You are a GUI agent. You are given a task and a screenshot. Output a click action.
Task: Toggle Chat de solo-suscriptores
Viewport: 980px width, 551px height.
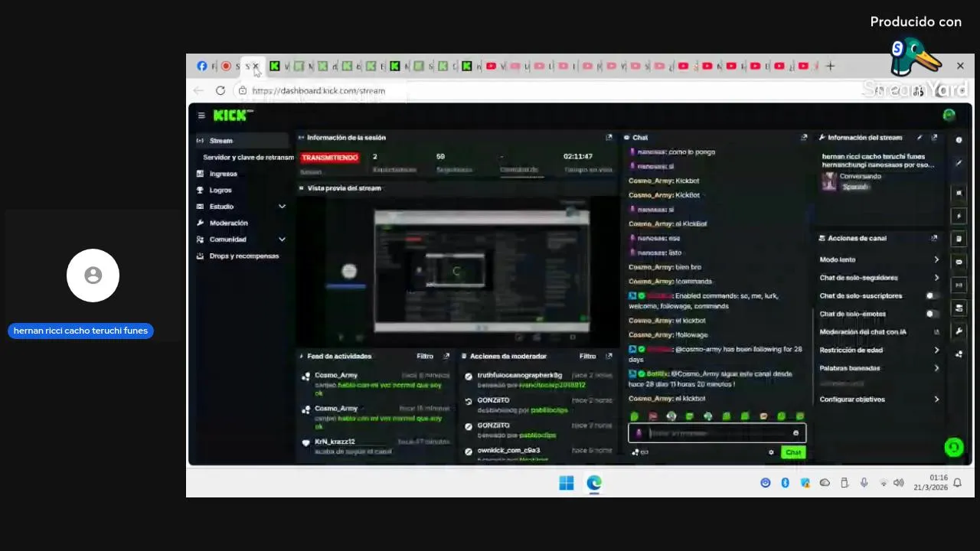pyautogui.click(x=933, y=295)
